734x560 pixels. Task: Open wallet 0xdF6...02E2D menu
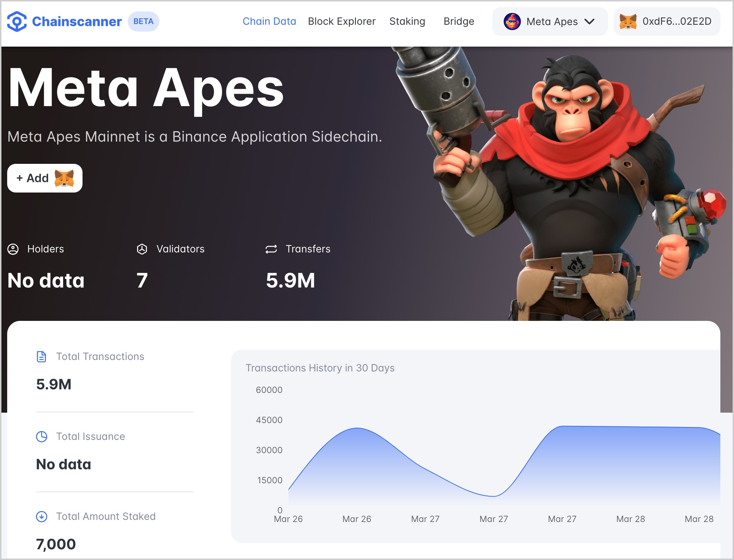[x=667, y=22]
